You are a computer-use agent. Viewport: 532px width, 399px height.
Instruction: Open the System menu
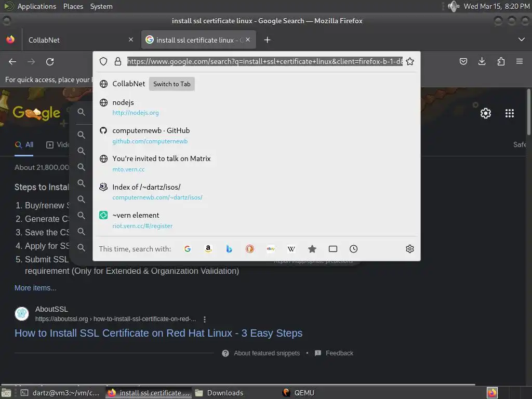pyautogui.click(x=101, y=6)
